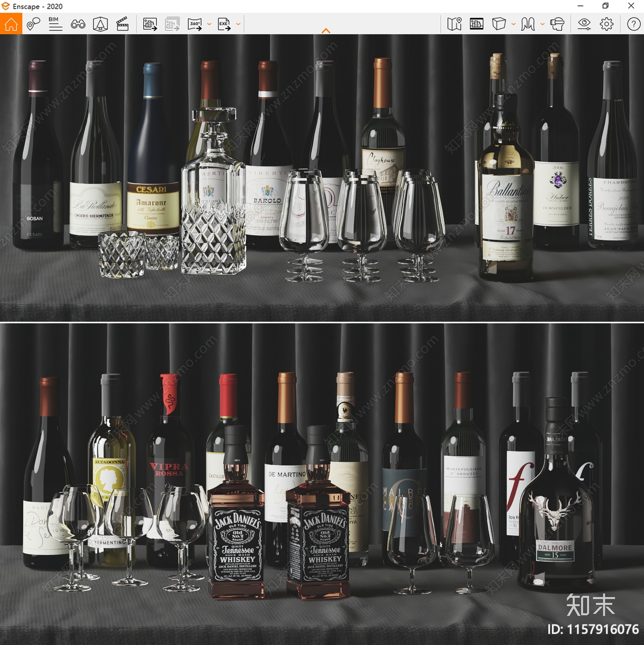Expand the cube rendering style dropdown arrow
Viewport: 644px width, 645px height.
point(513,24)
